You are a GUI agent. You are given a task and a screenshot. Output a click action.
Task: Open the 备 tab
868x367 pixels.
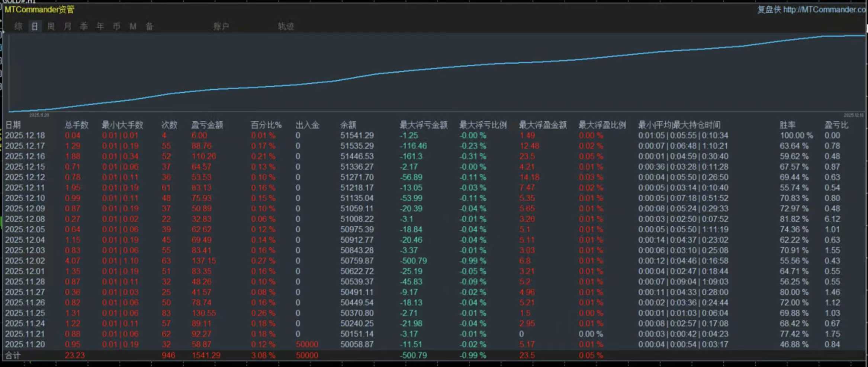(x=149, y=26)
